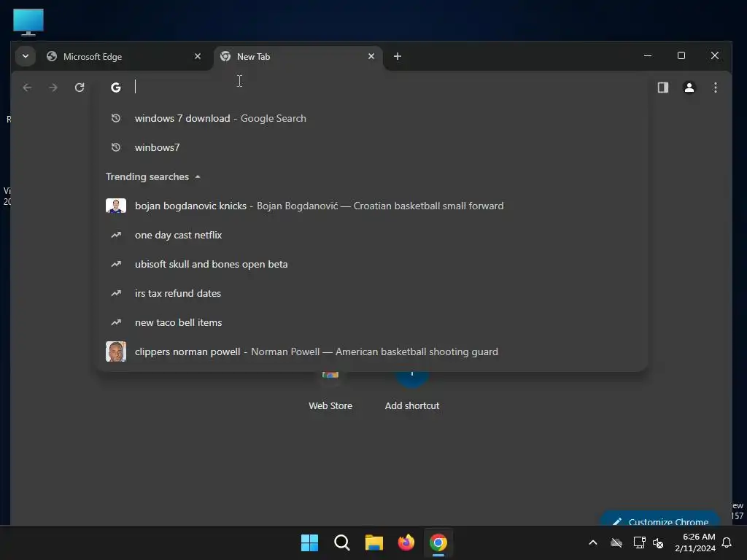Screen dimensions: 747x560
Task: Choose 'new taco bell items' suggestion
Action: tap(372, 323)
